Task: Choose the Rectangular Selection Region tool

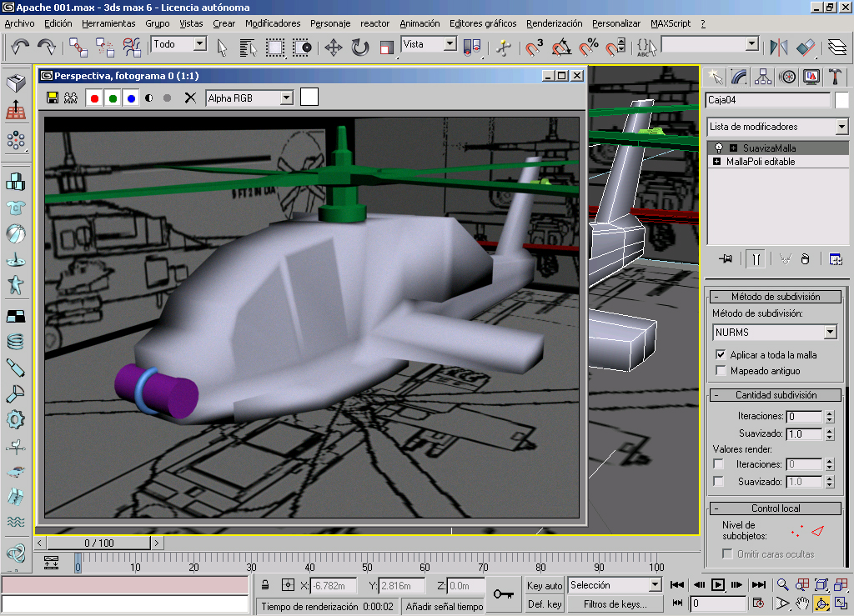Action: (275, 48)
